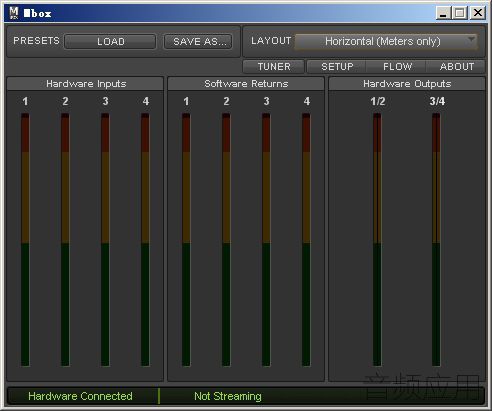Image resolution: width=492 pixels, height=411 pixels.
Task: Click Hardware Inputs channel 2 meter
Action: click(65, 240)
